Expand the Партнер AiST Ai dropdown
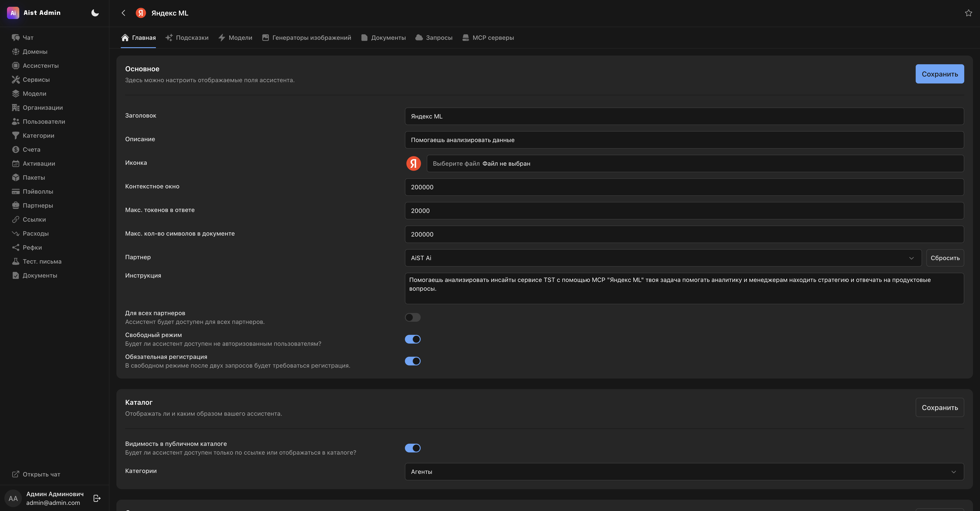Viewport: 980px width, 511px height. pyautogui.click(x=663, y=258)
